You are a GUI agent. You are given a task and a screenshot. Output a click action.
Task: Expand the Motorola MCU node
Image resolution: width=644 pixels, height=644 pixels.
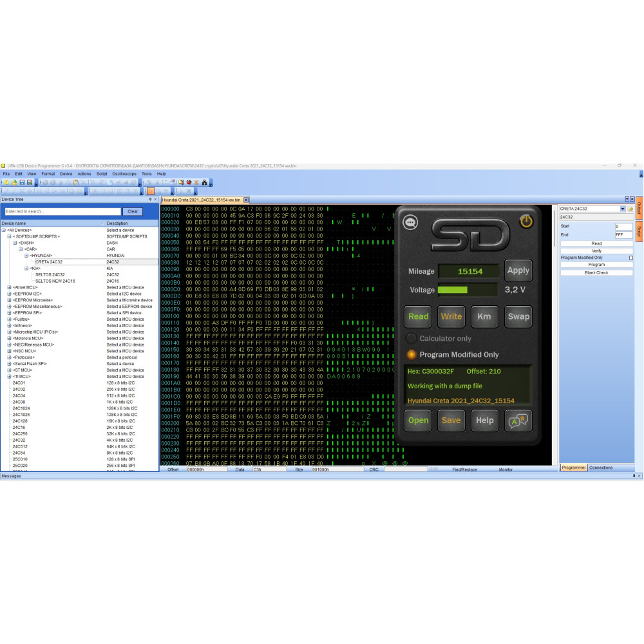tap(9, 339)
